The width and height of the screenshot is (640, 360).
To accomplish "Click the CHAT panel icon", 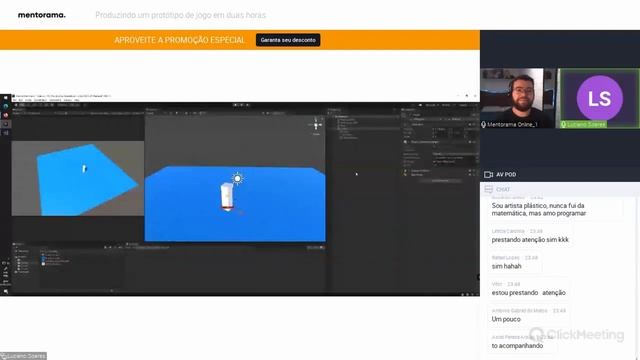I will tap(489, 189).
